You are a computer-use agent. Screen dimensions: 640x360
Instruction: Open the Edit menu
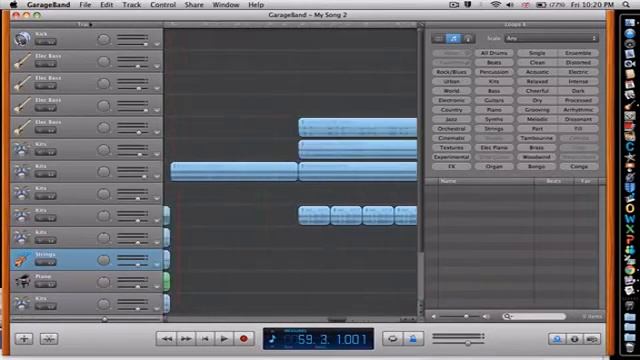(x=107, y=5)
